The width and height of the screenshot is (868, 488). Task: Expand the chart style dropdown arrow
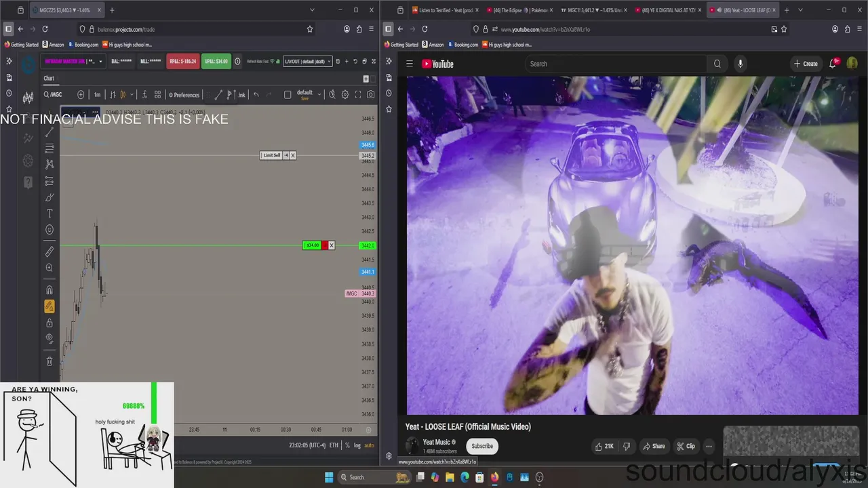coord(131,95)
